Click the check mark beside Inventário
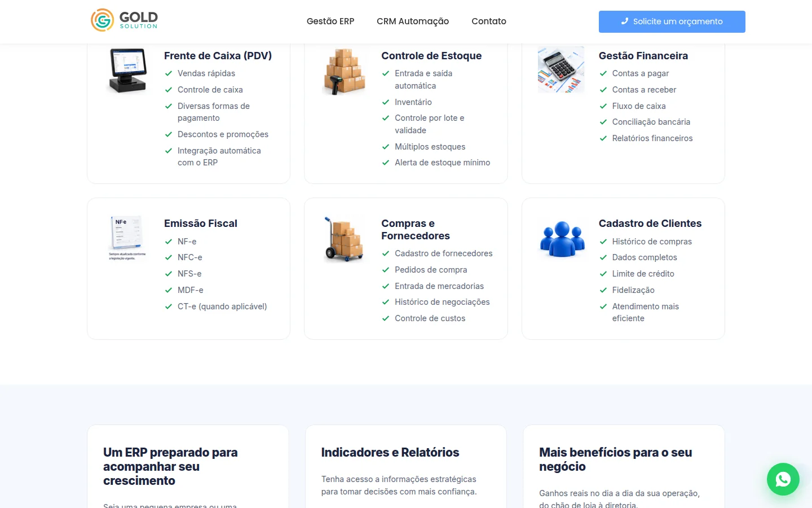Viewport: 812px width, 508px height. pyautogui.click(x=386, y=102)
